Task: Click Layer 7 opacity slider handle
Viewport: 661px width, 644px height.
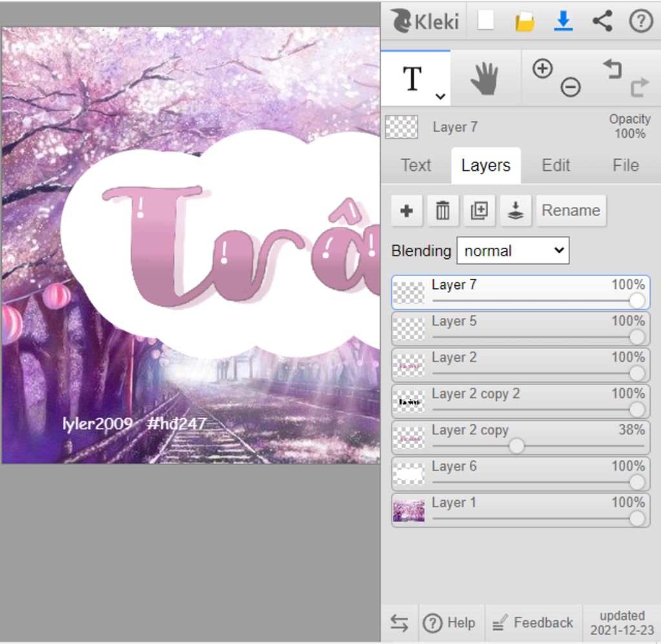Action: click(636, 301)
